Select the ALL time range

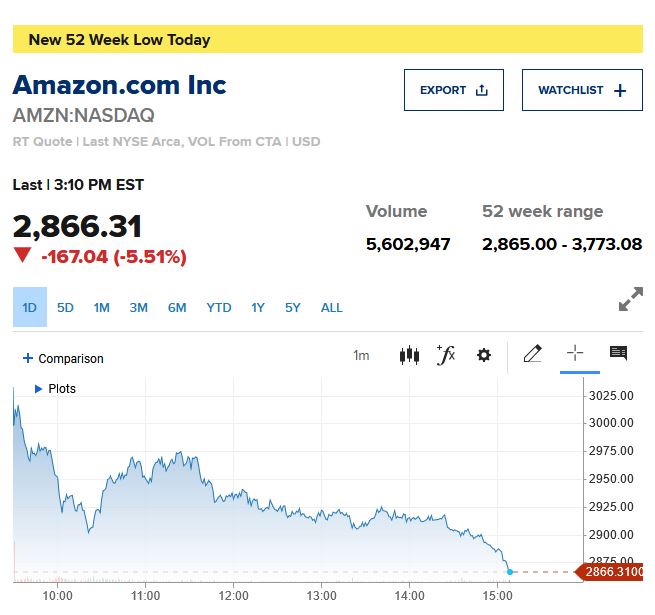(331, 308)
